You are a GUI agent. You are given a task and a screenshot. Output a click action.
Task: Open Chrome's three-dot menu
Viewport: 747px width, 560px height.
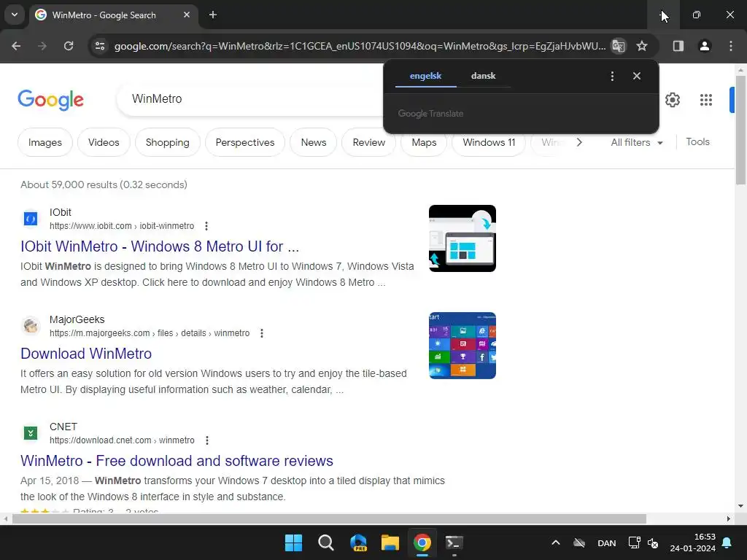click(x=730, y=46)
